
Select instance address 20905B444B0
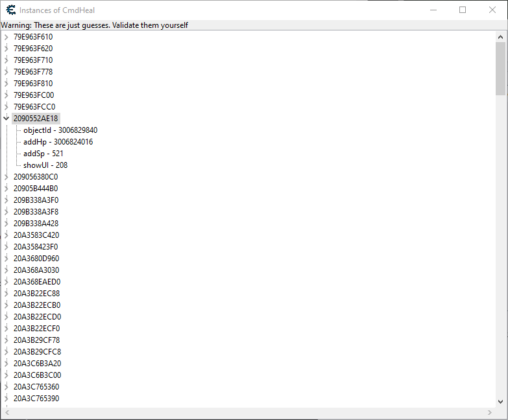(36, 189)
